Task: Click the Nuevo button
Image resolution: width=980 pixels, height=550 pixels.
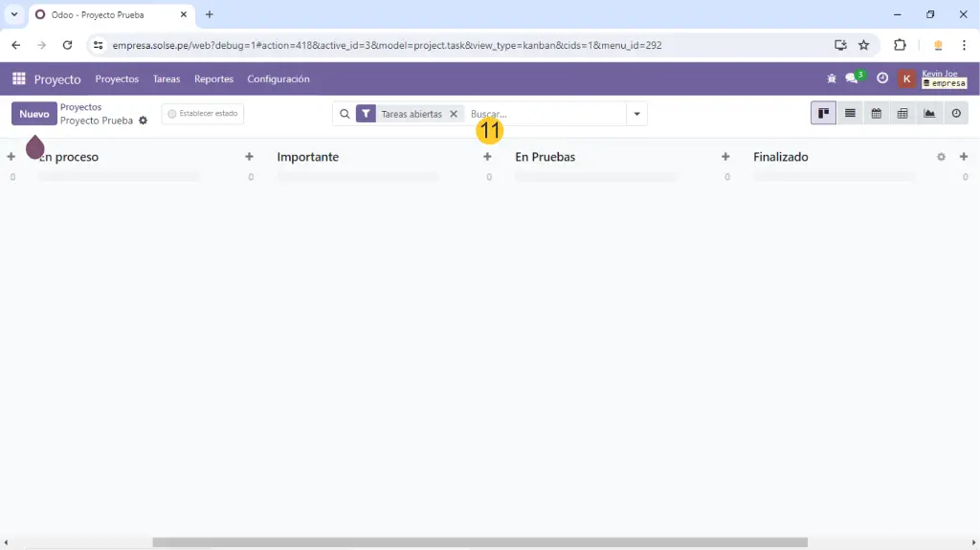Action: click(x=34, y=114)
